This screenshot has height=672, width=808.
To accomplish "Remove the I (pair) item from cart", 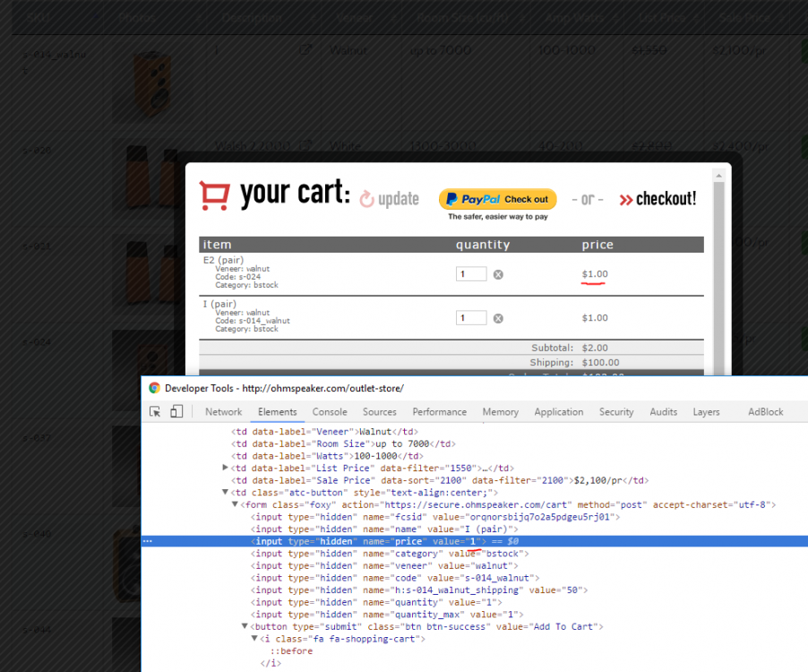I will (498, 318).
